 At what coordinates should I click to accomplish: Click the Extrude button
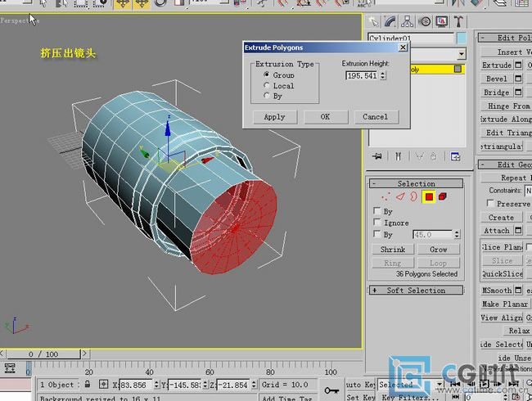click(x=497, y=65)
